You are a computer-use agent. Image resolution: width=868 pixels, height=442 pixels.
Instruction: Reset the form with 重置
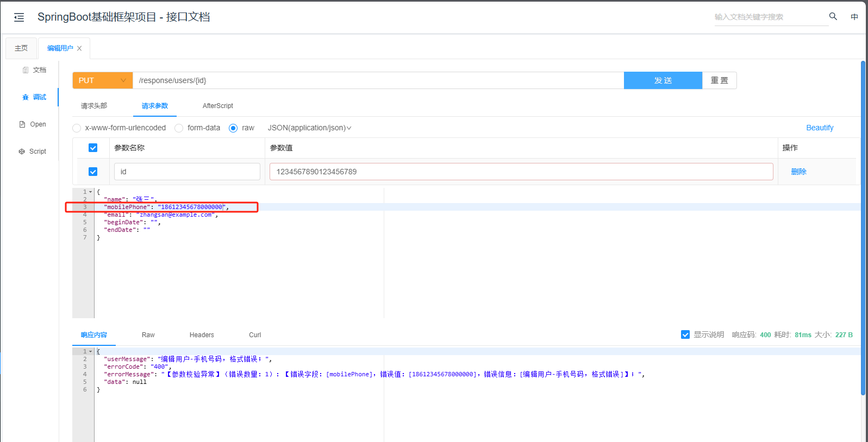click(x=720, y=80)
